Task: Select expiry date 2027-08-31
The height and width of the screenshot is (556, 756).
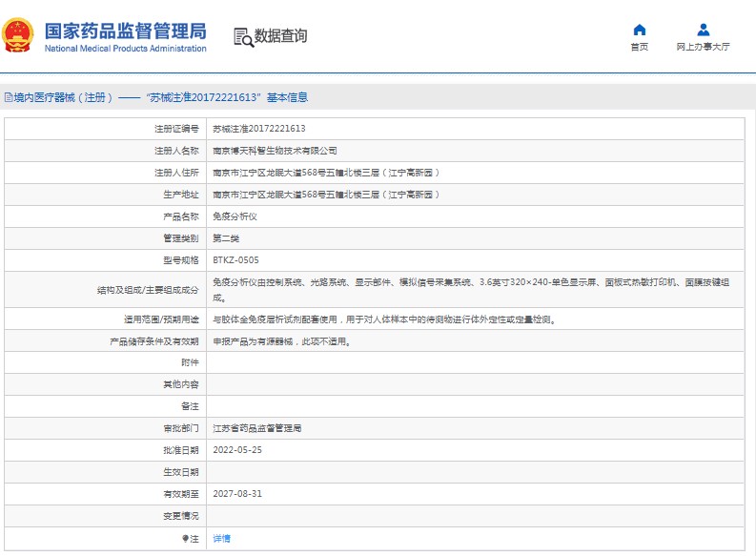Action: pos(237,494)
